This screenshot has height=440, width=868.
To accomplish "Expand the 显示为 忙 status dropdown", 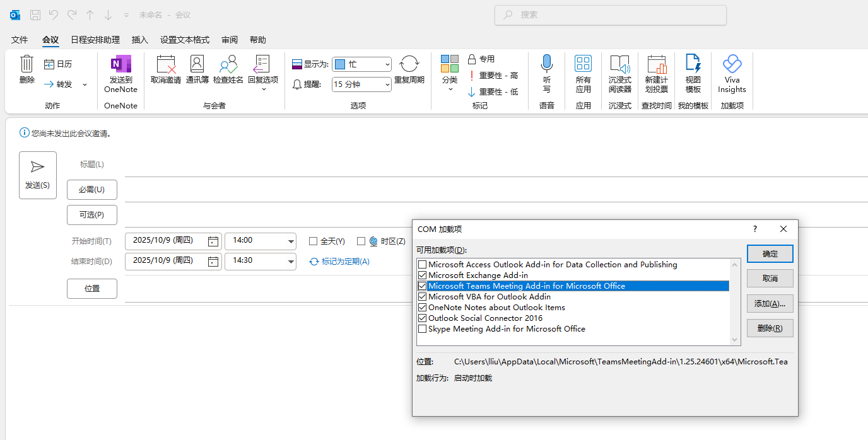I will [386, 64].
